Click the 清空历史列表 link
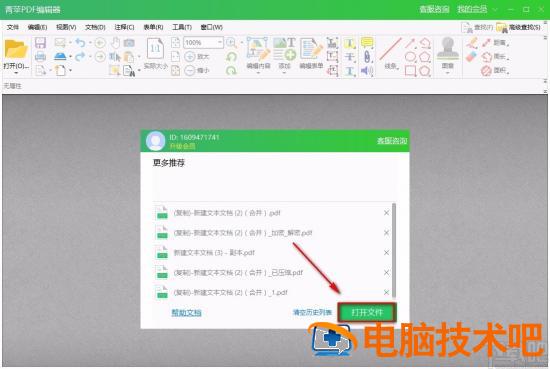This screenshot has width=550, height=369. coord(312,312)
